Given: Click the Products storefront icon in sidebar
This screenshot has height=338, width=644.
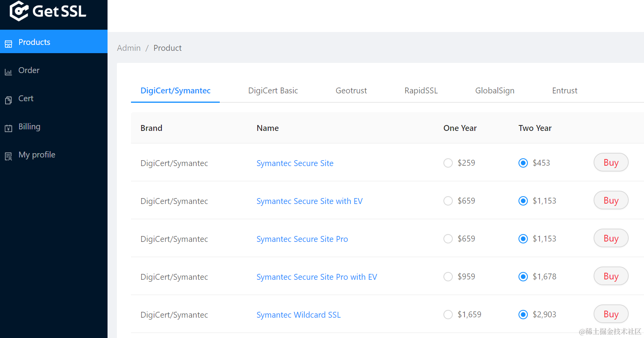Looking at the screenshot, I should (x=9, y=43).
